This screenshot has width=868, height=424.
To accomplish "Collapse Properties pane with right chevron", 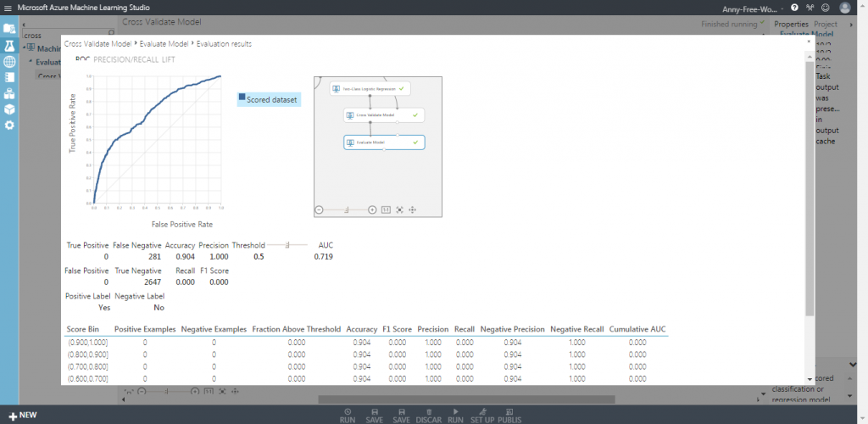I will [x=851, y=25].
